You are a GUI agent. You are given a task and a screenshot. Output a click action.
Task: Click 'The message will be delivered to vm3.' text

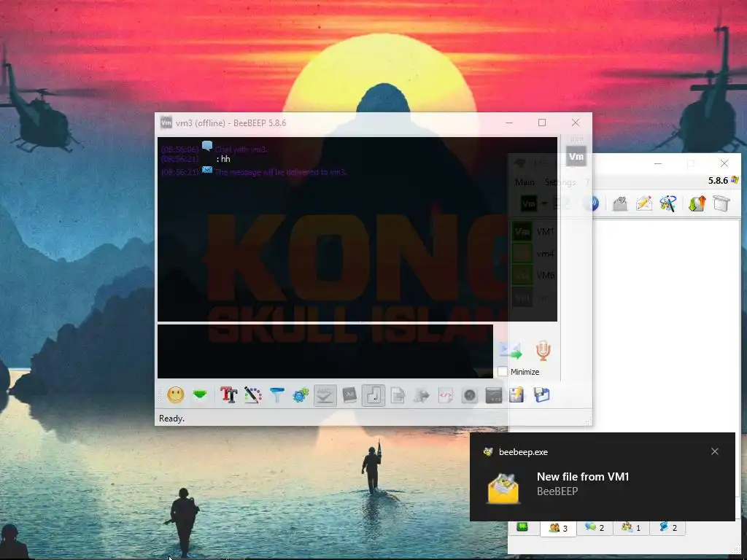281,172
